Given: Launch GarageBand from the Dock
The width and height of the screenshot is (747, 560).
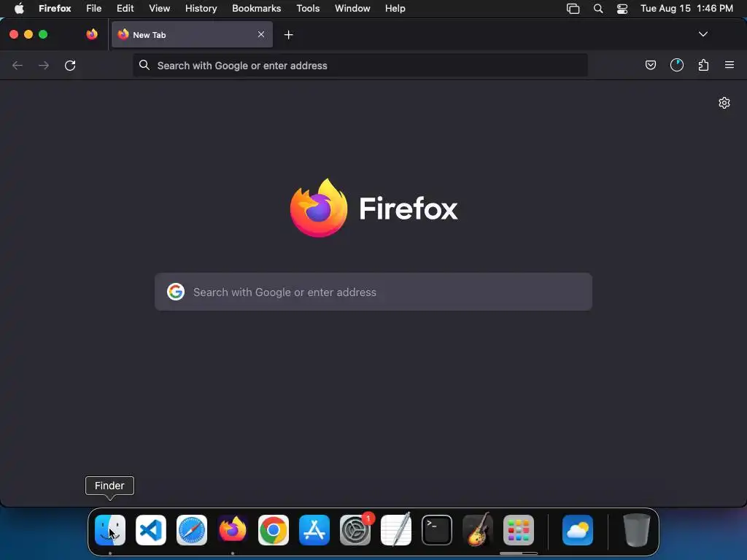Looking at the screenshot, I should [x=478, y=530].
